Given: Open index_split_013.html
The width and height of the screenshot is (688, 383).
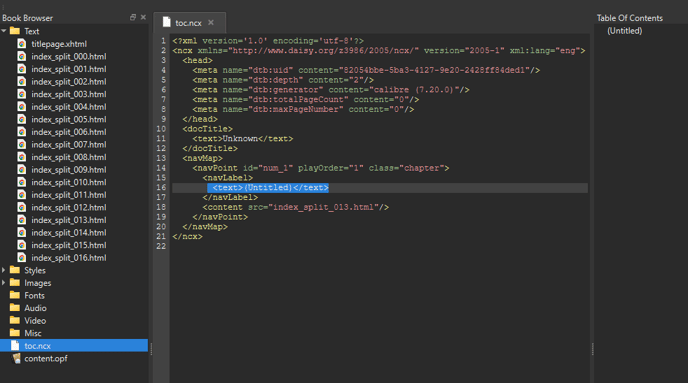Looking at the screenshot, I should [68, 220].
